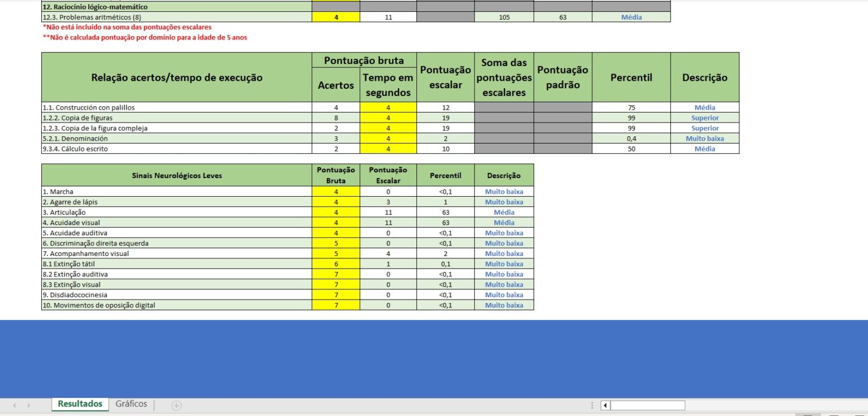Click yellow raw score for Problemas aritméticos
This screenshot has height=416, width=868.
336,17
